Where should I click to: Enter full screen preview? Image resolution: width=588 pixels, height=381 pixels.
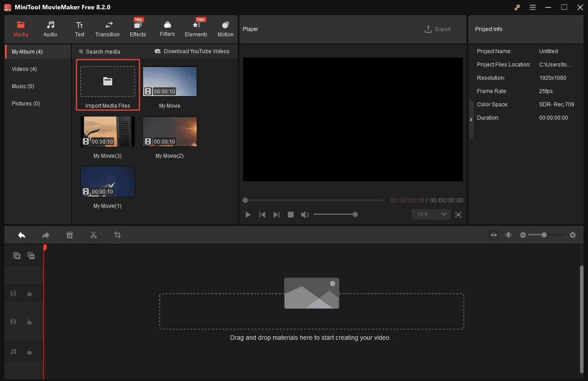pos(459,215)
